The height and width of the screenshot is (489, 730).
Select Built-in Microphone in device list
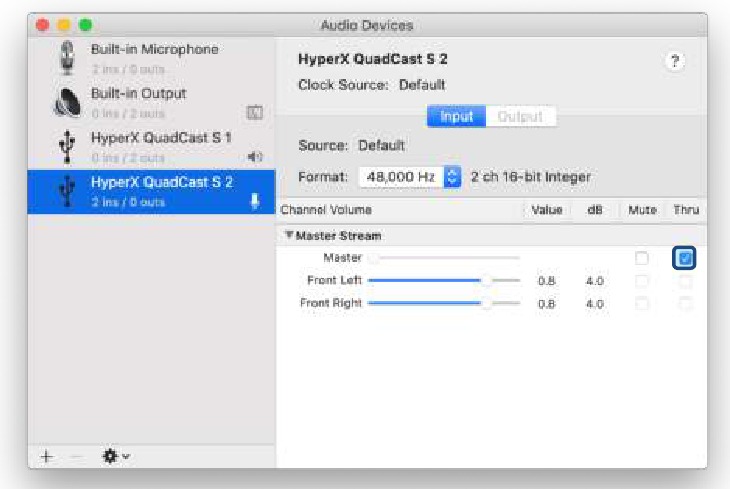click(151, 58)
